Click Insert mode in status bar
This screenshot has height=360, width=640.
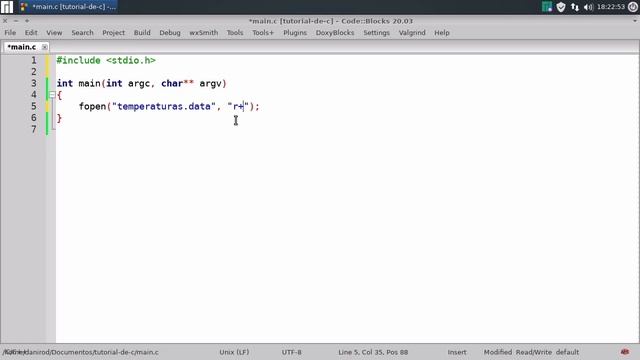click(457, 352)
